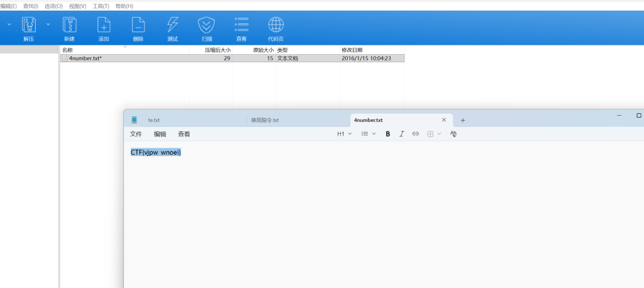Click the New archive (新建) icon
The image size is (644, 288).
point(69,26)
